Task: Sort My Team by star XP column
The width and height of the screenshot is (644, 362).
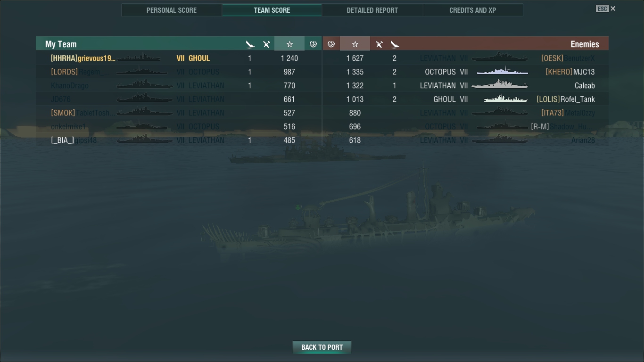Action: point(289,44)
